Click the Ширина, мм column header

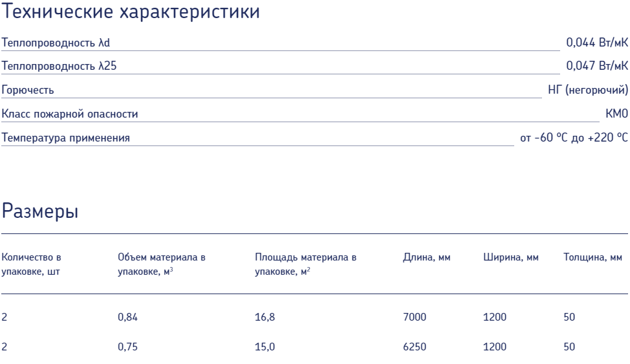pyautogui.click(x=511, y=257)
